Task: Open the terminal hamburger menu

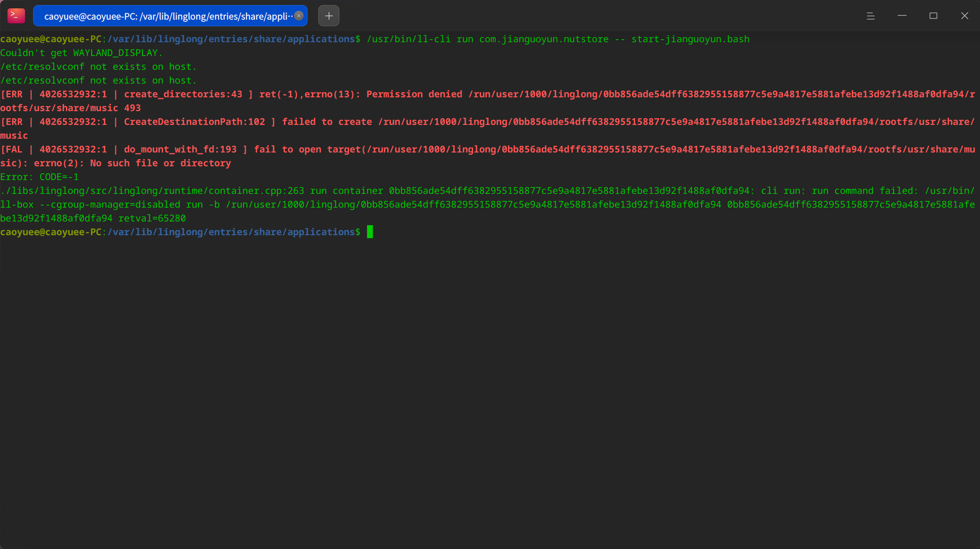Action: (x=871, y=16)
